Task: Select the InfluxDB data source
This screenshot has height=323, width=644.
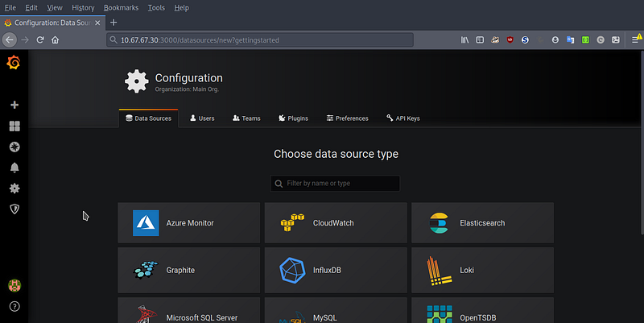Action: coord(336,270)
